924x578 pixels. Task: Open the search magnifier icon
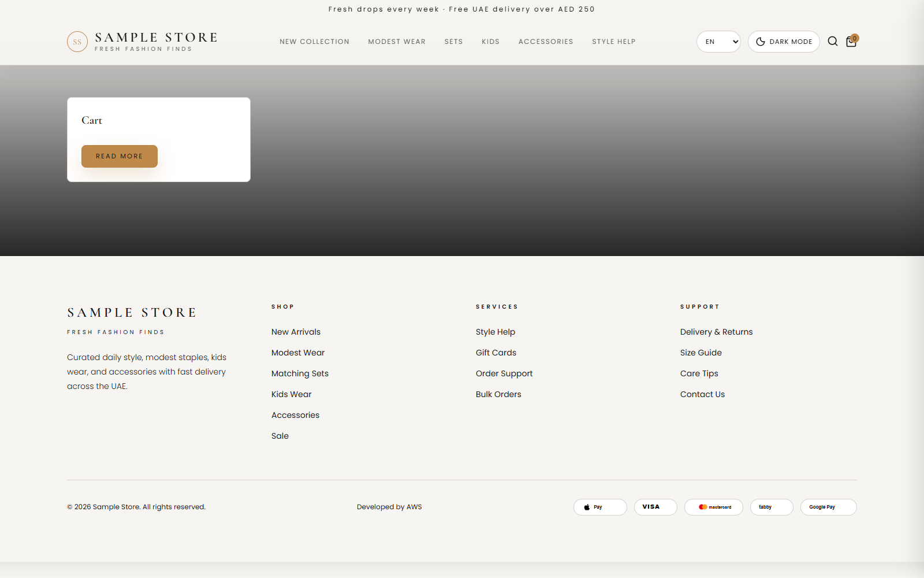click(833, 41)
